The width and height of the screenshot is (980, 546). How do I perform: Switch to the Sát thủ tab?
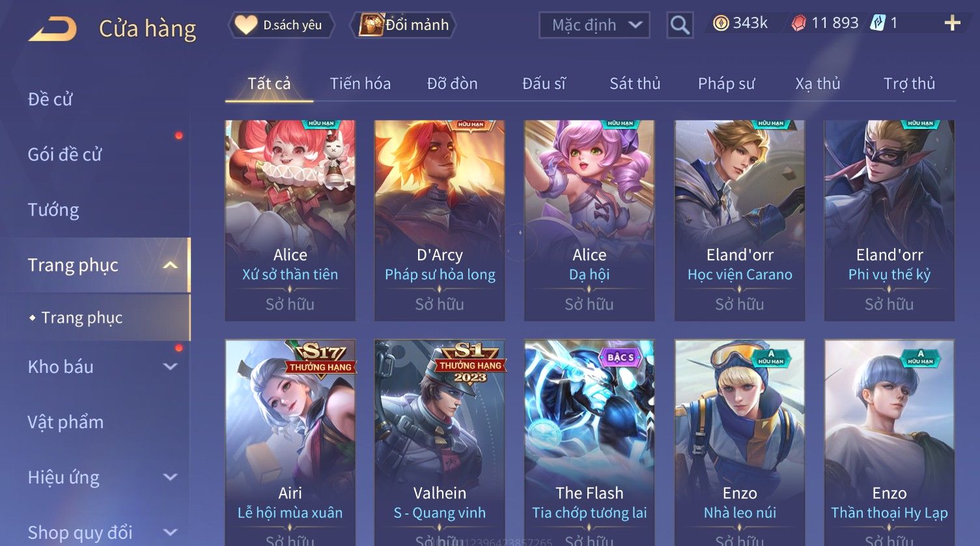(x=635, y=83)
